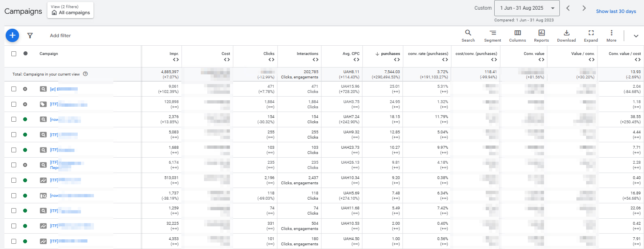Open the Search tool in toolbar
644x249 pixels.
tap(468, 36)
